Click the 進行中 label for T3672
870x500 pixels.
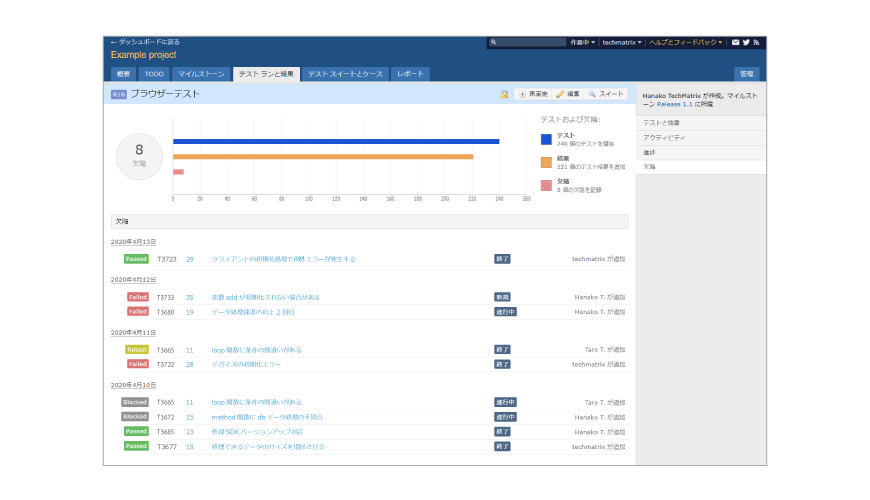pos(505,417)
